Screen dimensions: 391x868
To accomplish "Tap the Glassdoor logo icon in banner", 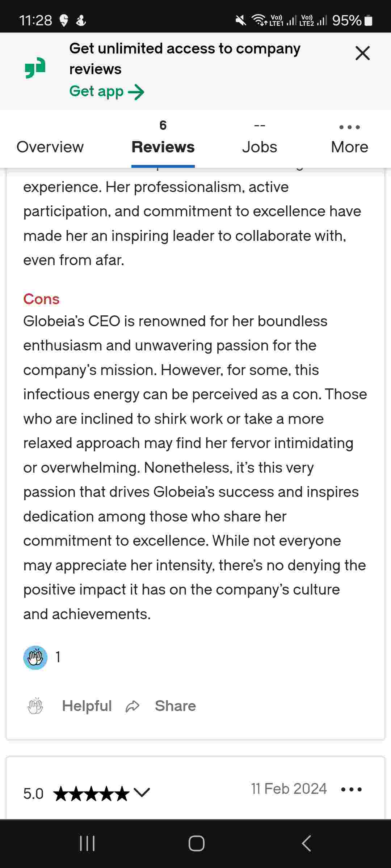I will pyautogui.click(x=35, y=68).
